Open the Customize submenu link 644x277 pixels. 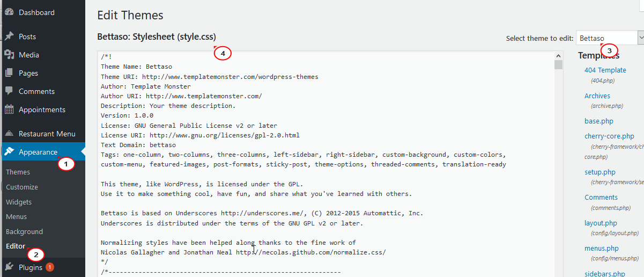22,187
